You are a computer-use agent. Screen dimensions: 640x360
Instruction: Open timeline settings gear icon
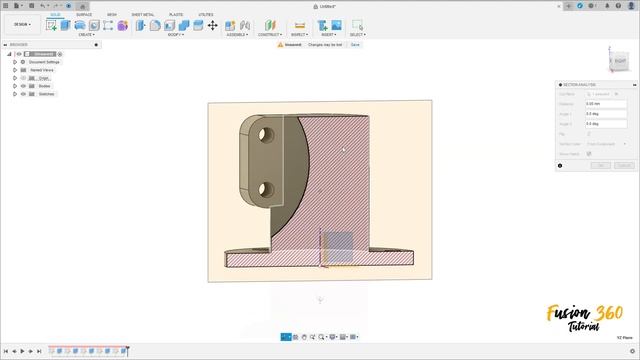632,351
